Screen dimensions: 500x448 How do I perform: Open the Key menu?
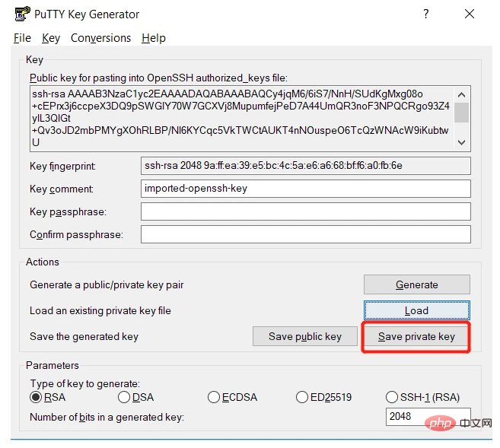(51, 38)
